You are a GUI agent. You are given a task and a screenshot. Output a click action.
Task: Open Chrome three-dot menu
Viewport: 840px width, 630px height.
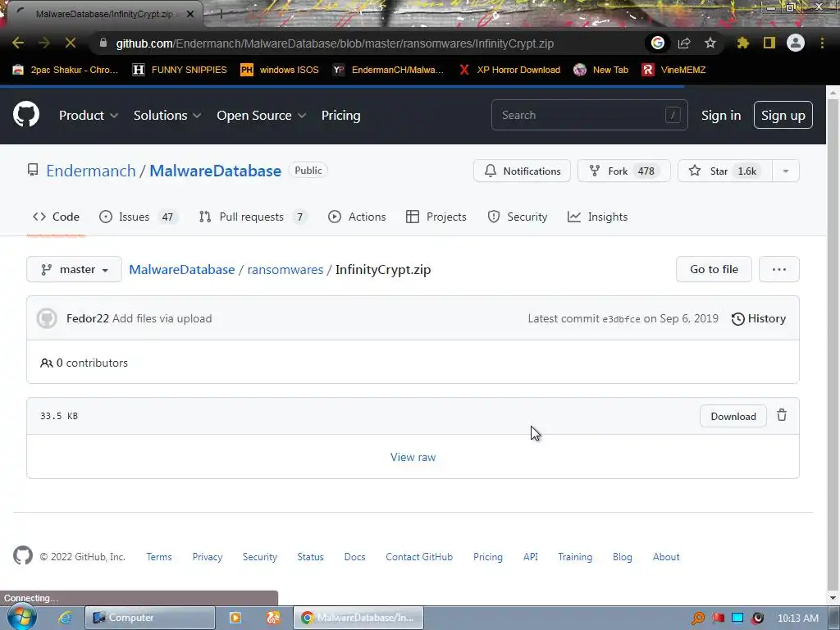[822, 43]
